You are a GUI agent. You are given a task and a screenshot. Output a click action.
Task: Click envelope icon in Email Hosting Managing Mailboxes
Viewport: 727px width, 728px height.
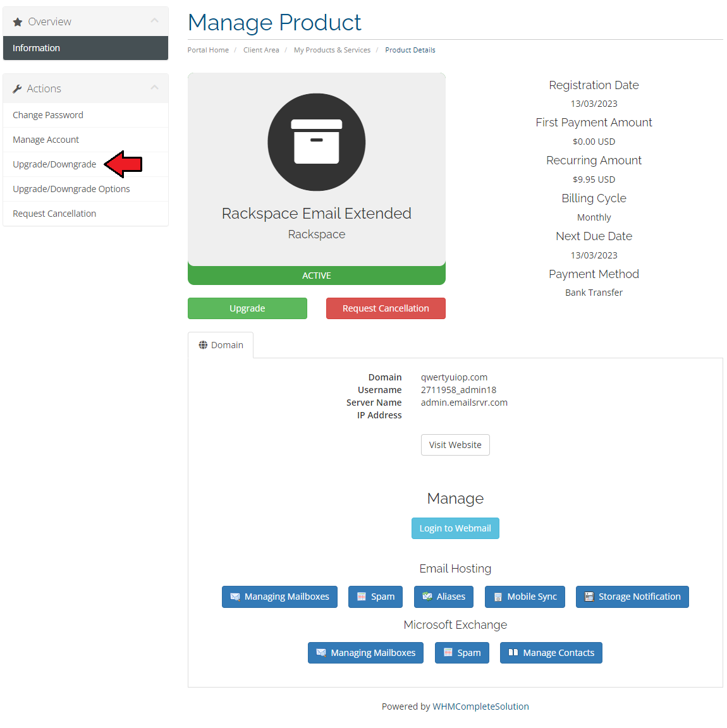pos(235,597)
